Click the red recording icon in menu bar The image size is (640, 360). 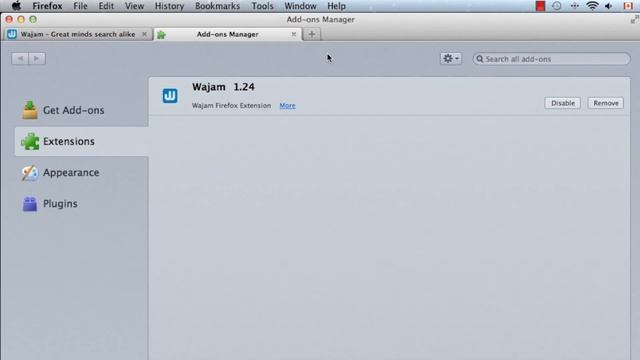pyautogui.click(x=540, y=6)
